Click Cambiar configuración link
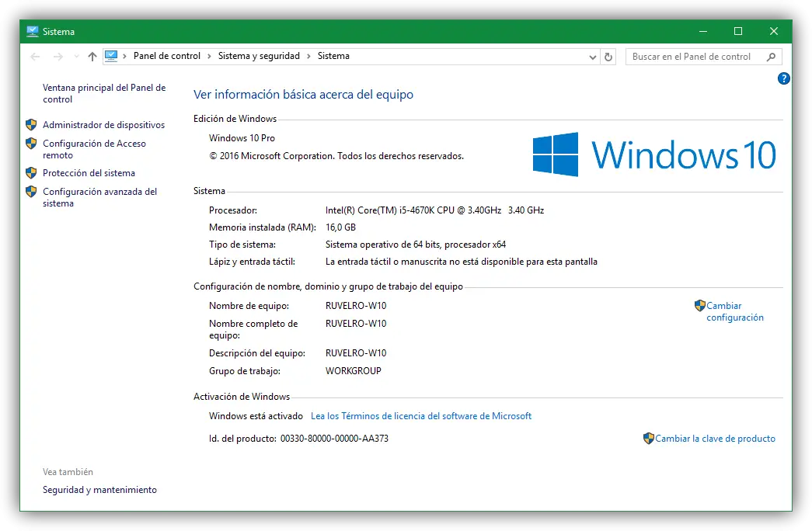812x531 pixels. [x=735, y=311]
